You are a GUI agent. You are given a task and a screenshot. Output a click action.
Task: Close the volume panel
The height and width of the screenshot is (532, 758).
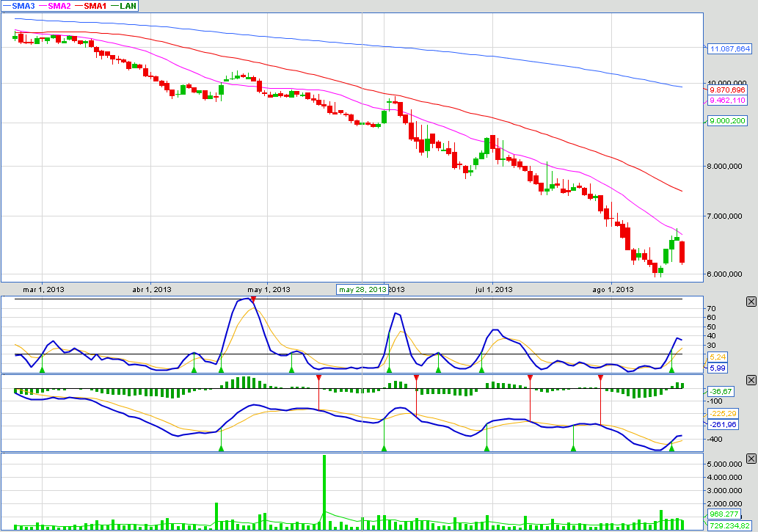coord(751,459)
